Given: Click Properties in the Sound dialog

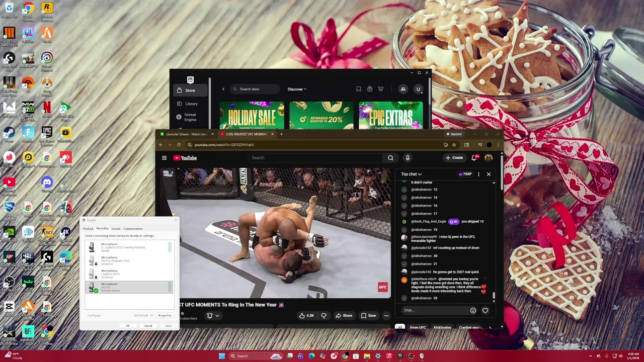Looking at the screenshot, I should coord(165,315).
